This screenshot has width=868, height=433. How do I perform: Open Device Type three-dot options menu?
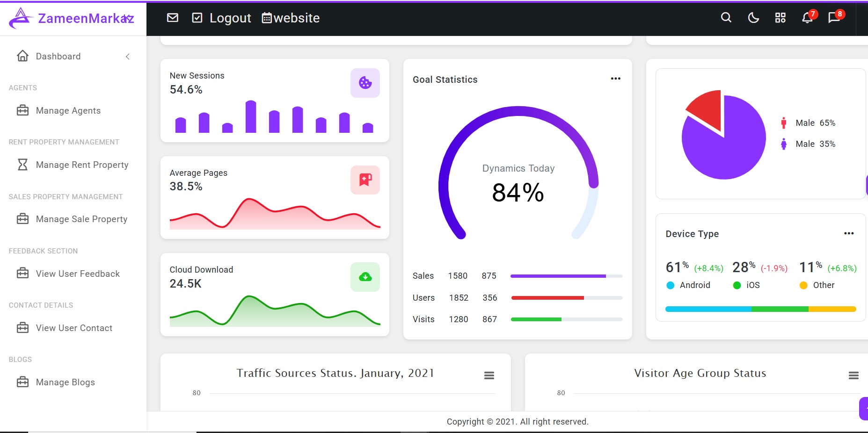pyautogui.click(x=848, y=233)
